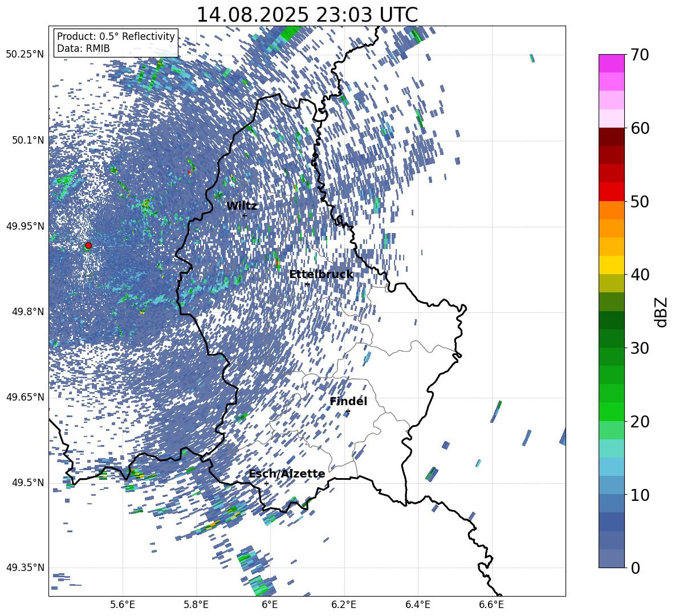The height and width of the screenshot is (616, 675).
Task: Click the 49.65°N latitude label
Action: pyautogui.click(x=25, y=397)
